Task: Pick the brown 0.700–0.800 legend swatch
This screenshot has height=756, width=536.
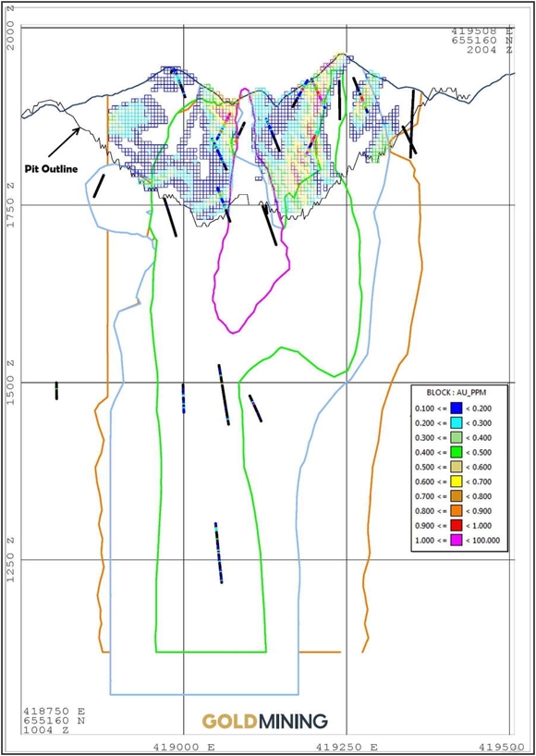Action: pos(457,496)
